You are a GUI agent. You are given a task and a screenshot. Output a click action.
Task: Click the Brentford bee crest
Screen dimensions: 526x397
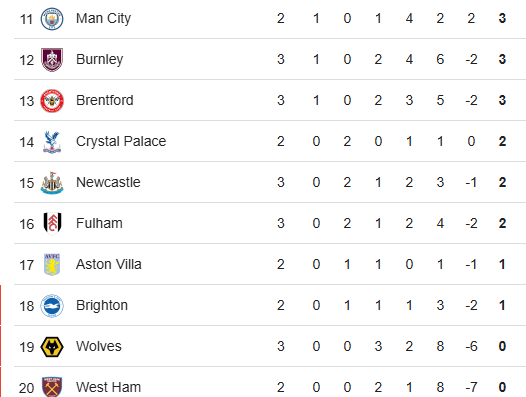coord(52,101)
